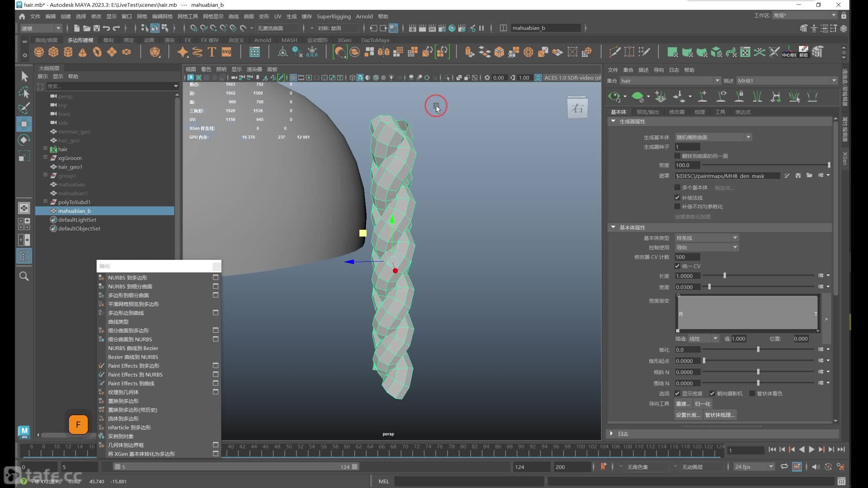Open the 建模 menu set dropdown
The image size is (868, 488).
pos(41,28)
